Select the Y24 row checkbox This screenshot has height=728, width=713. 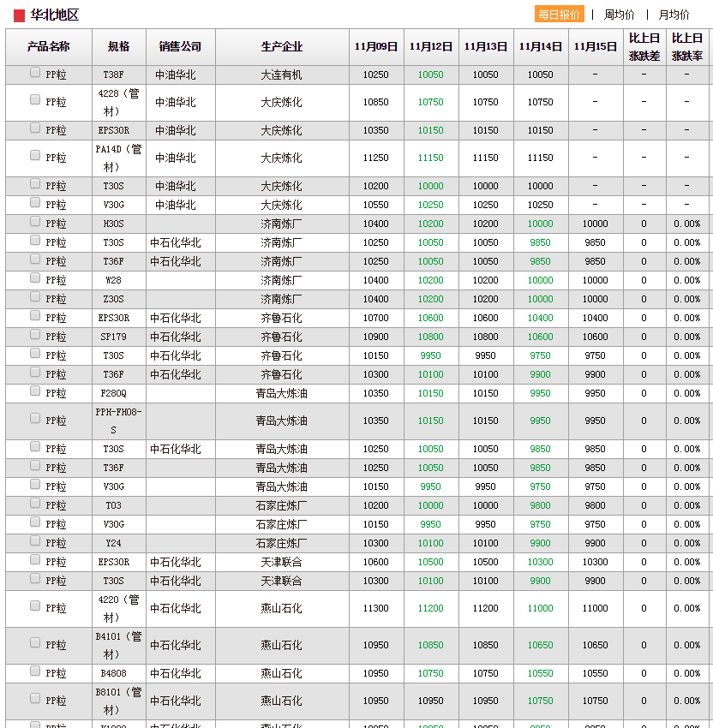[x=35, y=541]
